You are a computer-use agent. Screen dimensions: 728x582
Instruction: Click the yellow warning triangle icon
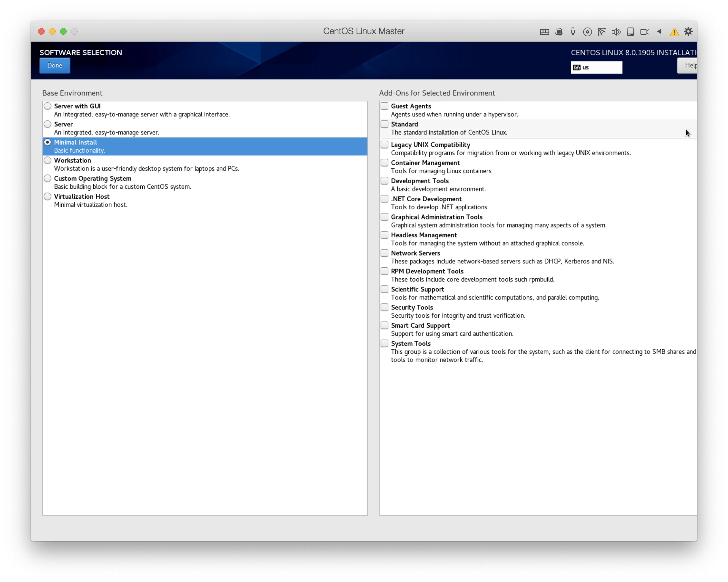click(x=674, y=32)
